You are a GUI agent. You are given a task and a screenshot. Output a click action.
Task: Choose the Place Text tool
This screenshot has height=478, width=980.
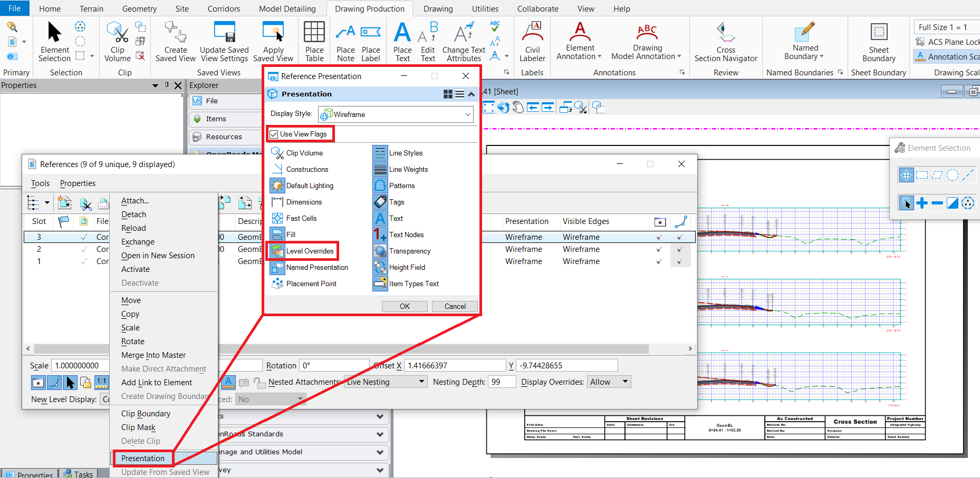click(x=402, y=41)
